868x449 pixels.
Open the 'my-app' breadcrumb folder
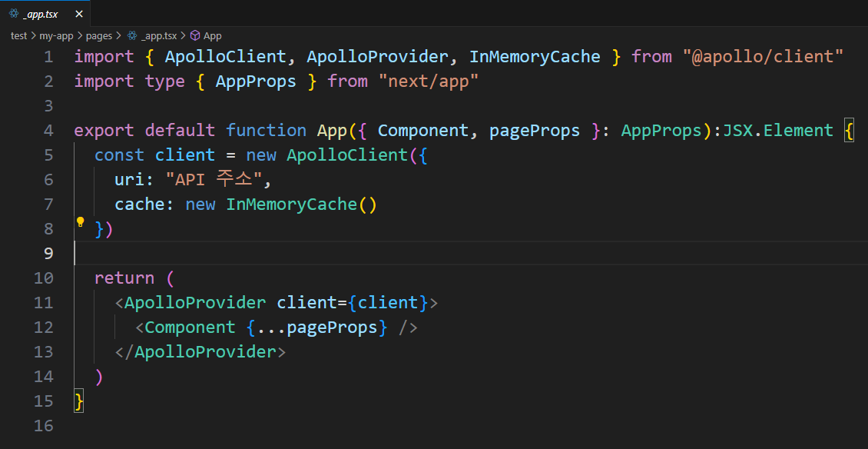pos(57,36)
